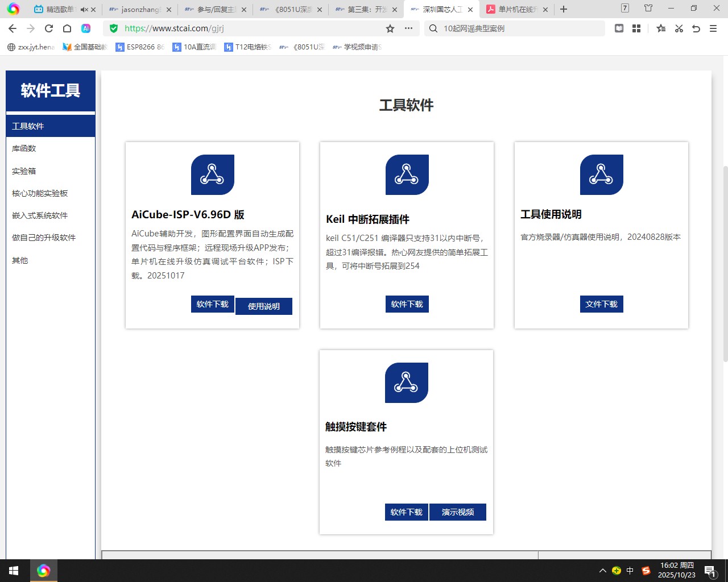This screenshot has width=728, height=582.
Task: Open more options via the ellipsis in address bar
Action: (x=408, y=27)
